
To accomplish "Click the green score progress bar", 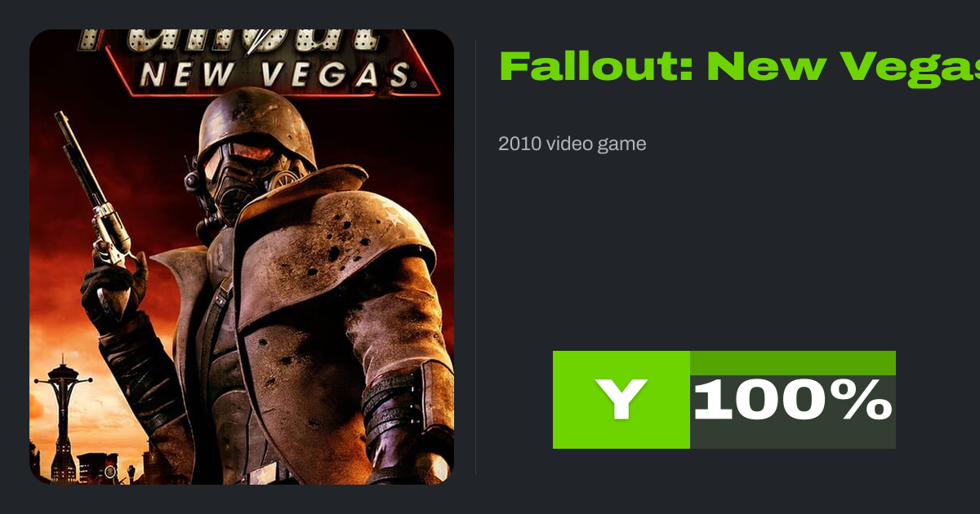I will point(793,363).
